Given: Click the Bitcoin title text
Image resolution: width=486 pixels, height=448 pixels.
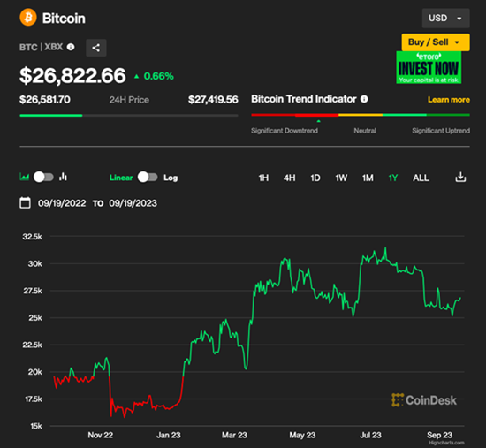Looking at the screenshot, I should [x=64, y=19].
